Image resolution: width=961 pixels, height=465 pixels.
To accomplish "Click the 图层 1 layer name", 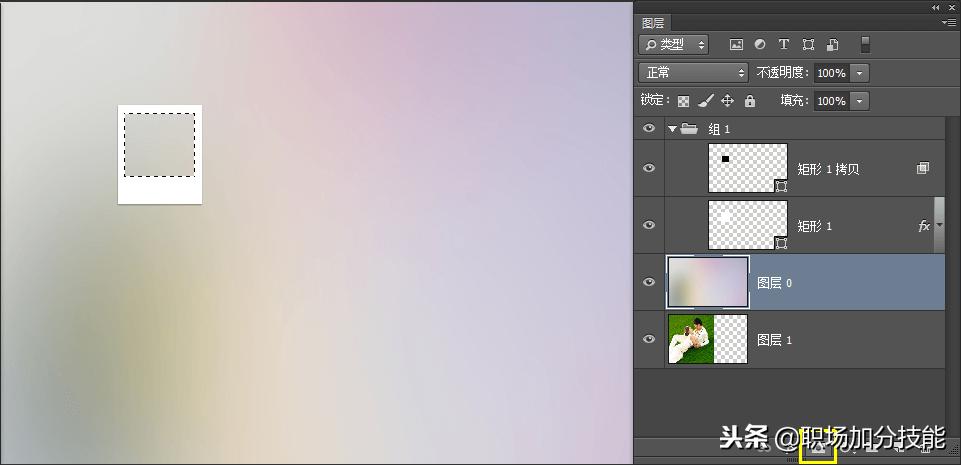I will pos(774,340).
